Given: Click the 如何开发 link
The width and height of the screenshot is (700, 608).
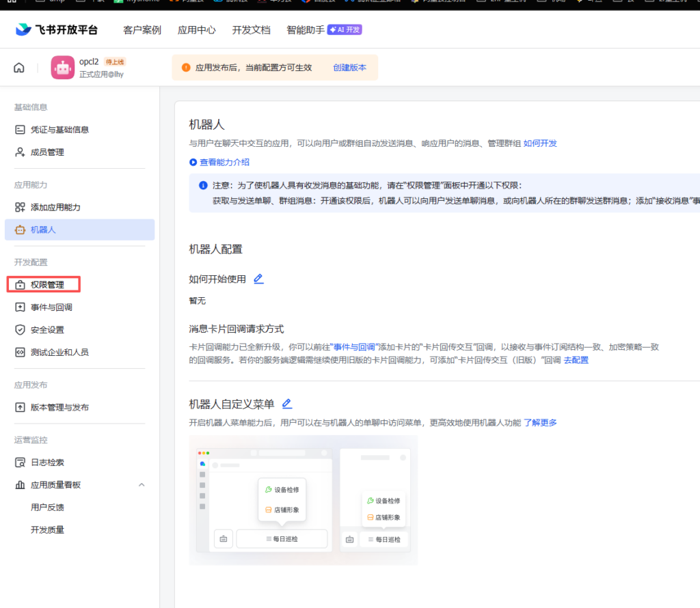Looking at the screenshot, I should 540,143.
